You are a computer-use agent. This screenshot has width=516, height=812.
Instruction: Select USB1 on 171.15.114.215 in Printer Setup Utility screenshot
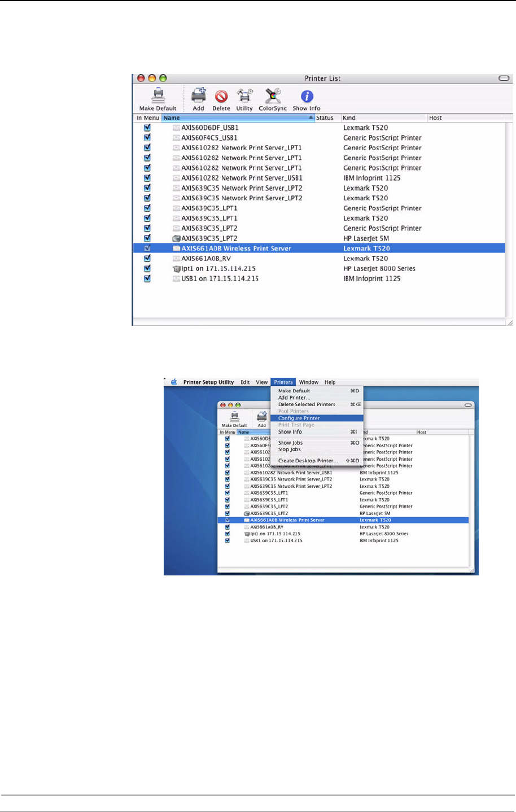tap(343, 540)
